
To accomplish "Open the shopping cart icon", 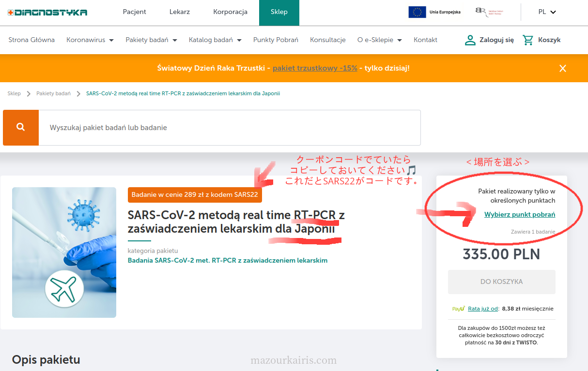I will [528, 40].
